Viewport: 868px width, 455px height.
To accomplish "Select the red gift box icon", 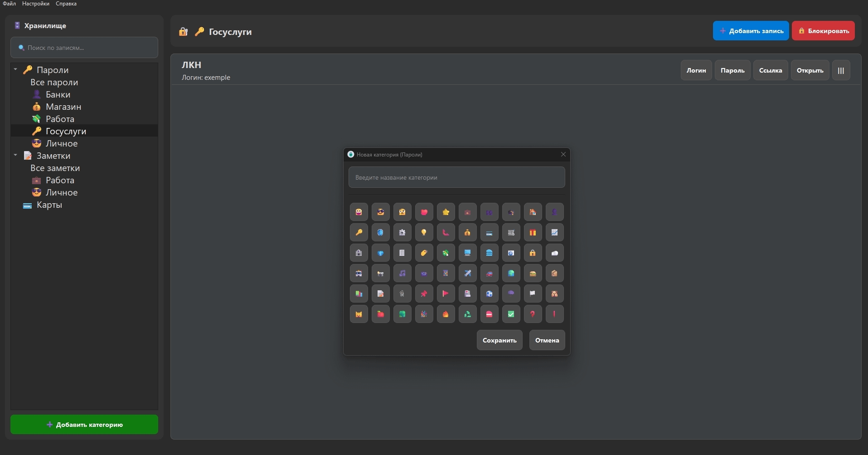I will [533, 232].
